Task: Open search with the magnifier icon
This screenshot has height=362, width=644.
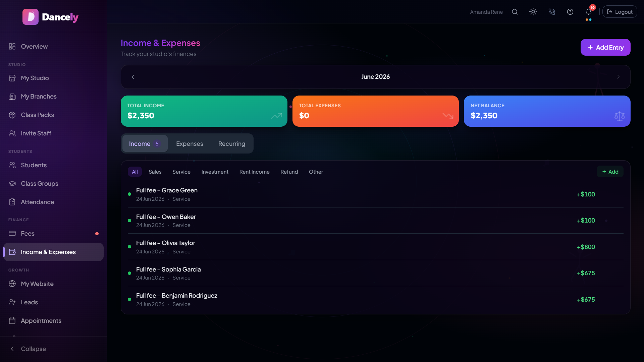Action: click(x=515, y=12)
